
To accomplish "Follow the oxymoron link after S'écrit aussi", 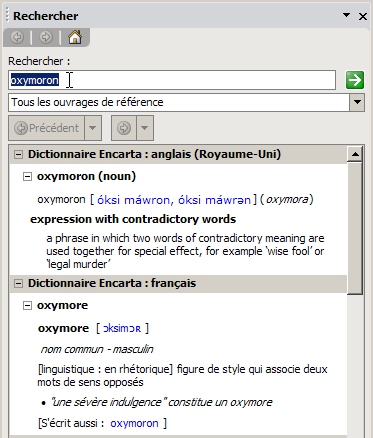I will [x=134, y=423].
